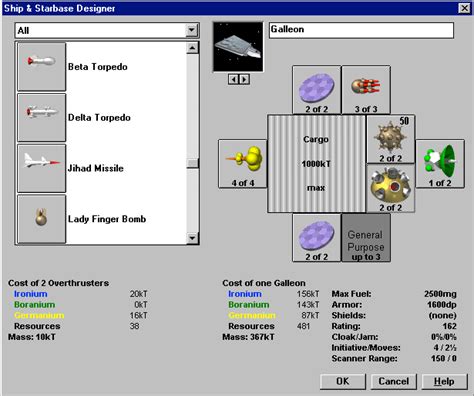
Task: Click the yellow engine slot 4 of 4
Action: 243,164
